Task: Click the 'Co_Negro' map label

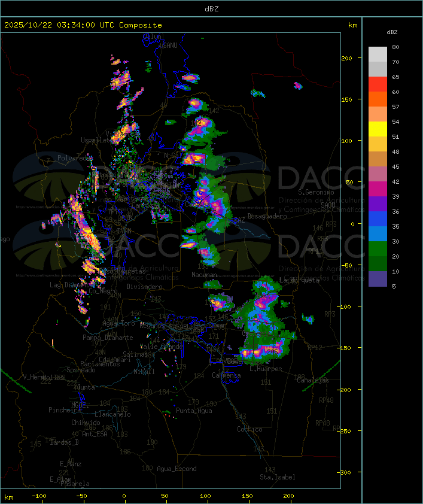Action: (x=103, y=291)
